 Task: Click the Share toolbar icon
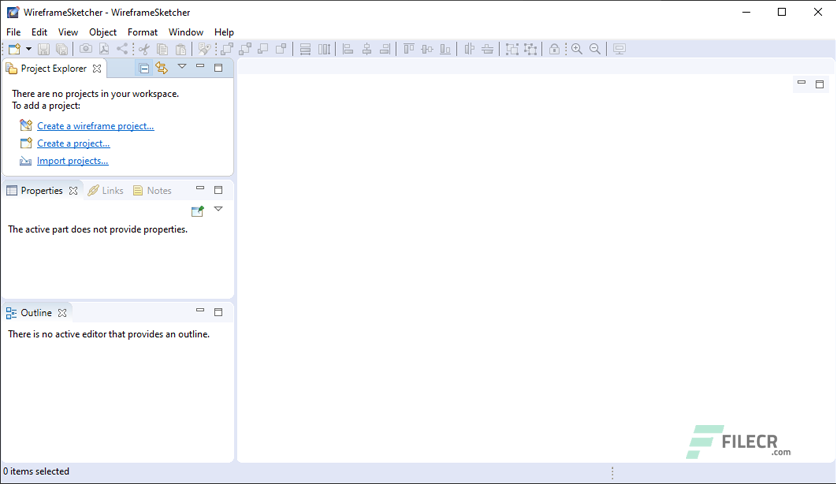tap(122, 49)
